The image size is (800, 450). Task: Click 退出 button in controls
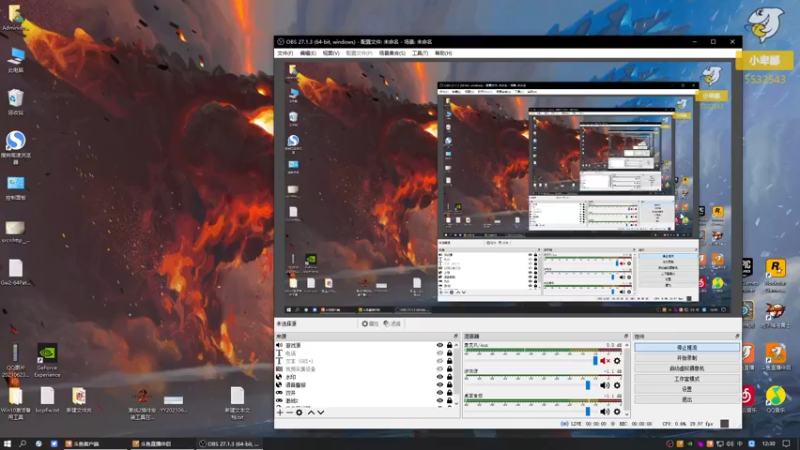point(687,399)
